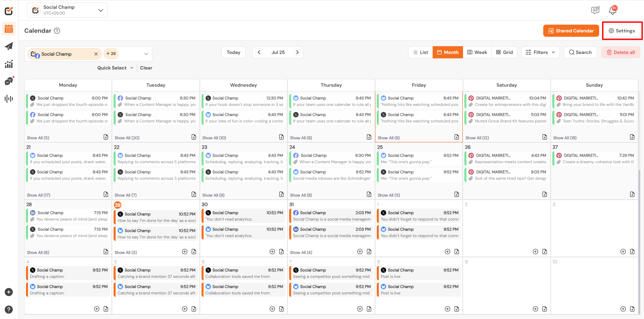Expand Show All (17) on day 21
This screenshot has height=319, width=644.
tap(38, 195)
